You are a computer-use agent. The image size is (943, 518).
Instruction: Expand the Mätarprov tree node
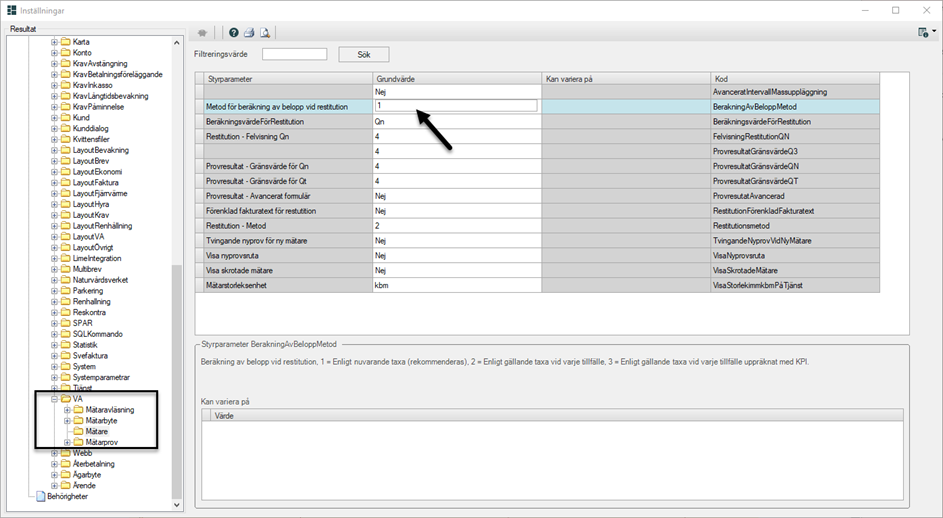point(67,442)
